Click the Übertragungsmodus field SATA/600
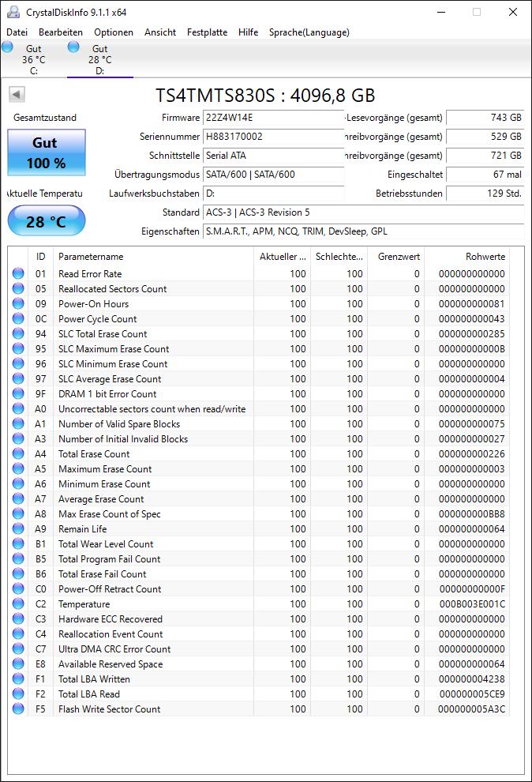The height and width of the screenshot is (782, 532). click(273, 175)
